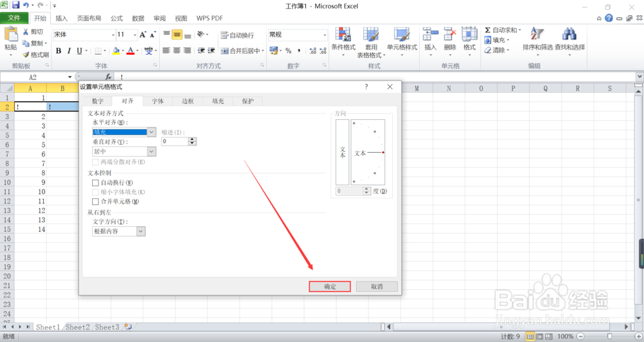Open Format as Table (套用表格格式)
Viewport: 644px width, 342px height.
coord(371,42)
